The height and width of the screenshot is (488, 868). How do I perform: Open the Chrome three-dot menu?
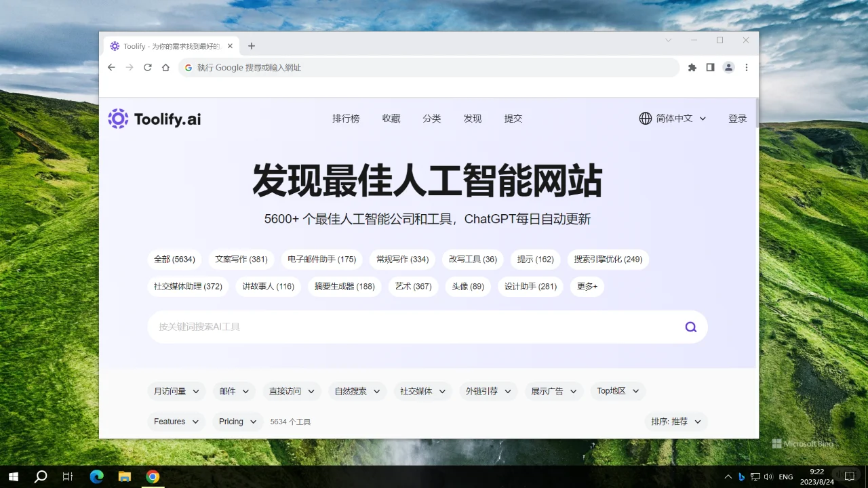point(746,67)
